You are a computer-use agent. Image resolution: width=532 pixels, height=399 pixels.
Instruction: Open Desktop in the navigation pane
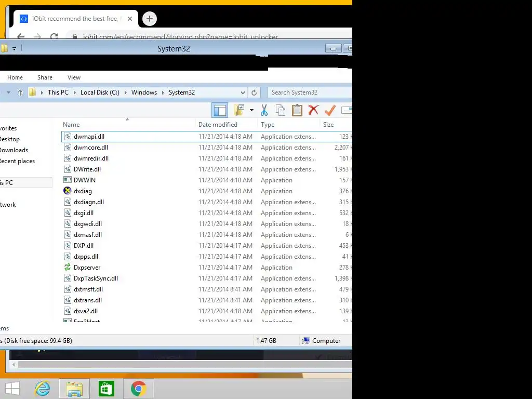10,139
